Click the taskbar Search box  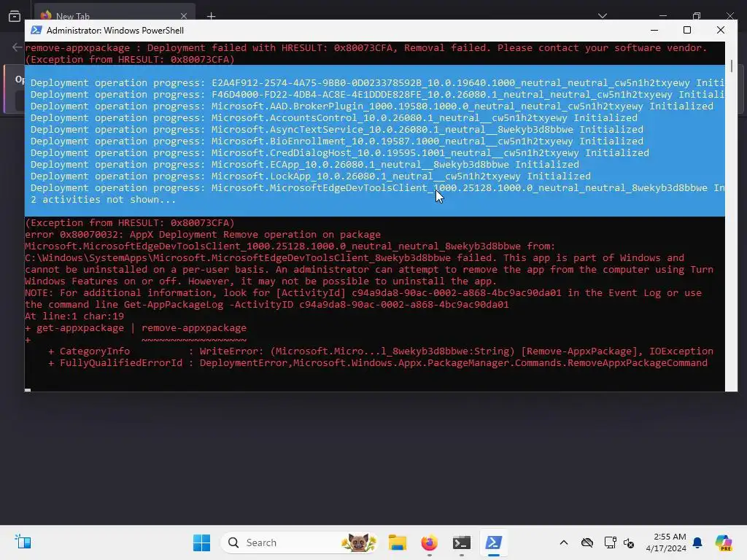click(x=299, y=542)
